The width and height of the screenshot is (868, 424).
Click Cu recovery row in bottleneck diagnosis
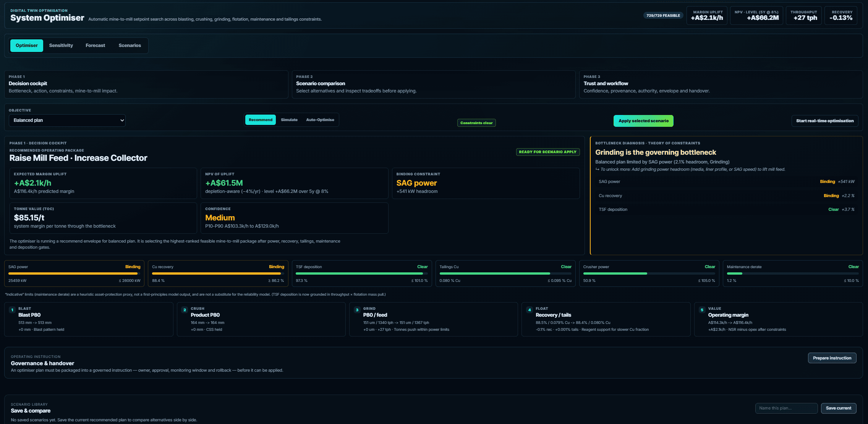(726, 196)
